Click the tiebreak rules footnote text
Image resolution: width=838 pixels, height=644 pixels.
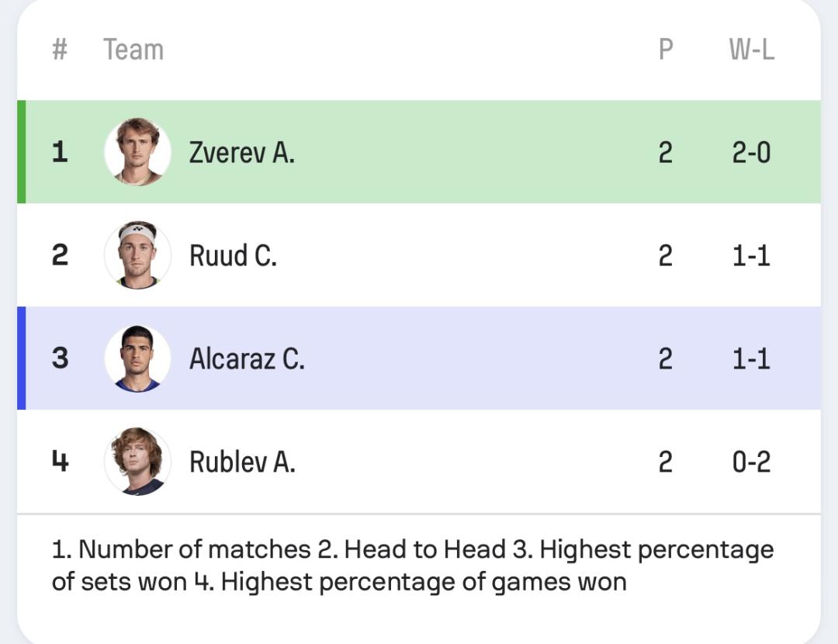[413, 566]
